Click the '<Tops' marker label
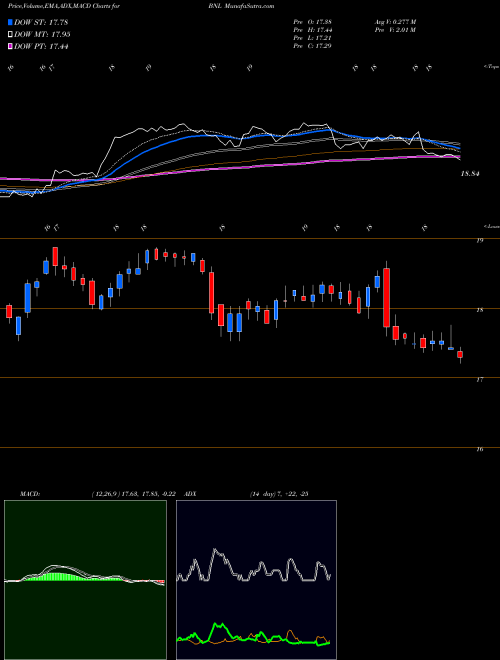This screenshot has width=500, height=660. 492,66
